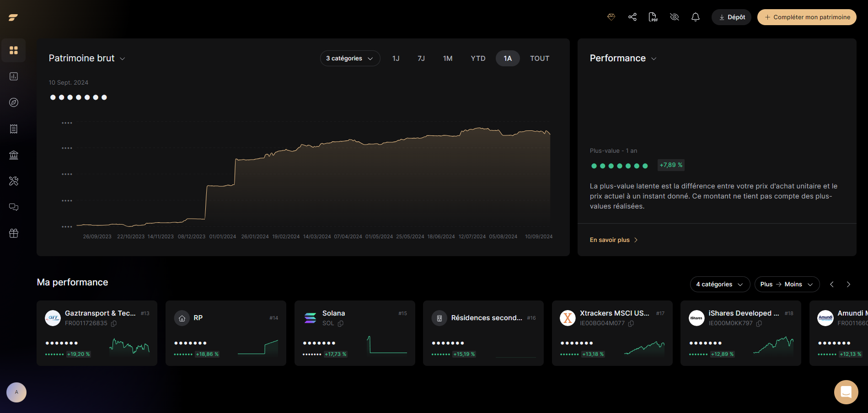
Task: Export as PDF using the header icon
Action: click(653, 17)
